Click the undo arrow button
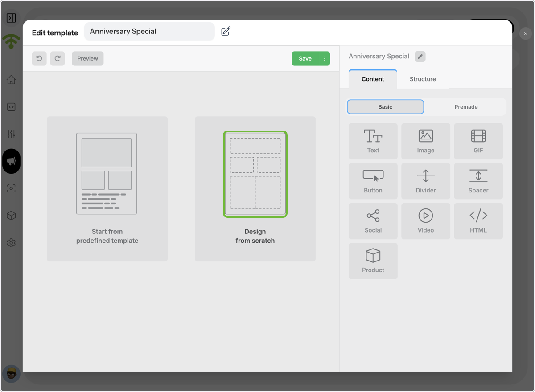This screenshot has height=392, width=535. 39,58
